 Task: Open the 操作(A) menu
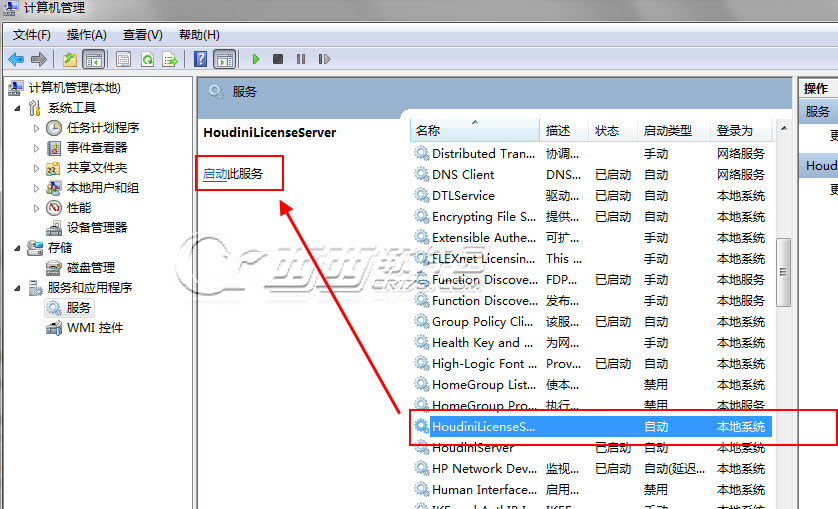point(87,35)
